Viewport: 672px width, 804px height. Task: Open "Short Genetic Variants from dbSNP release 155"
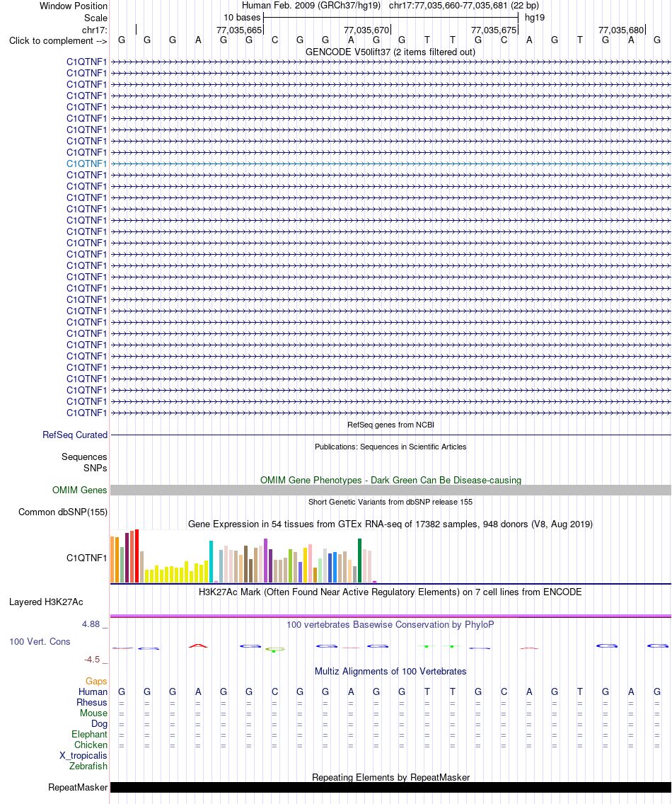click(390, 502)
